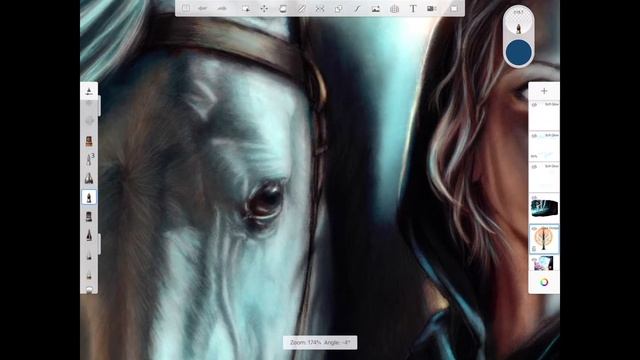Pick the orange marker brush in the palette
Image resolution: width=640 pixels, height=360 pixels.
(x=89, y=141)
